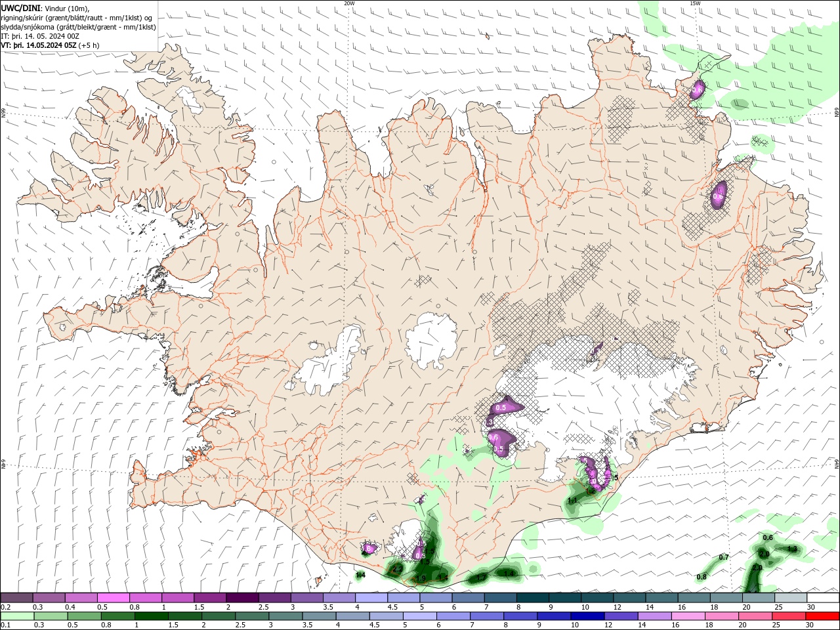The width and height of the screenshot is (840, 630).
Task: Pick lower legend swatch between 10 and 12
Action: tap(587, 617)
